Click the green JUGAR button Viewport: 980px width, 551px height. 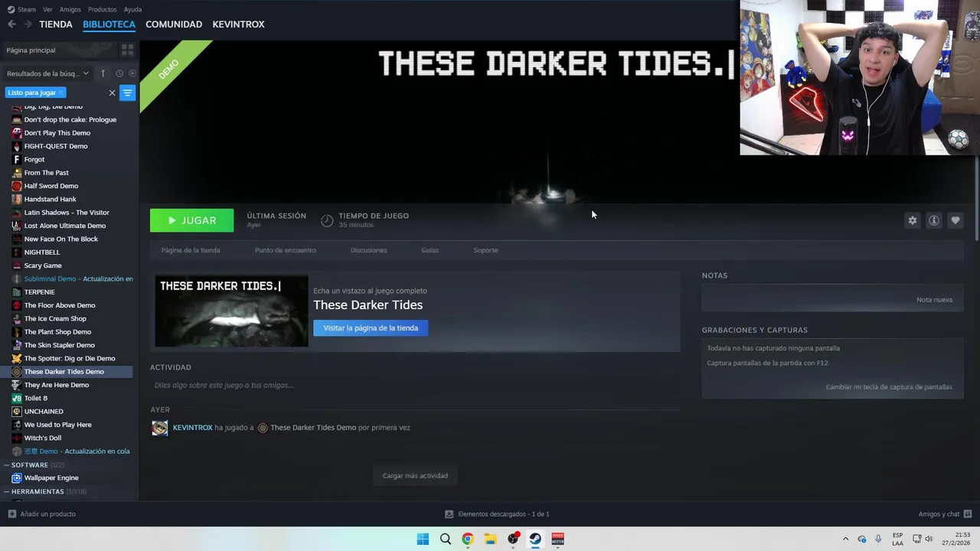(x=191, y=220)
